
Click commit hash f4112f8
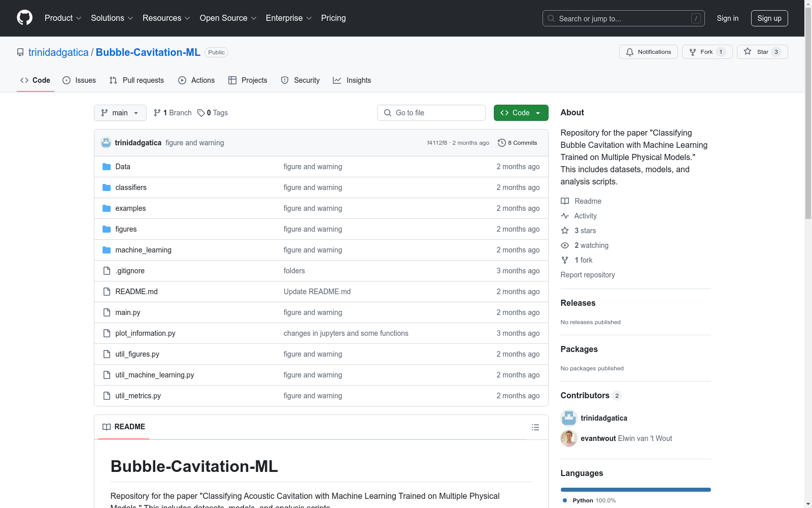tap(437, 143)
